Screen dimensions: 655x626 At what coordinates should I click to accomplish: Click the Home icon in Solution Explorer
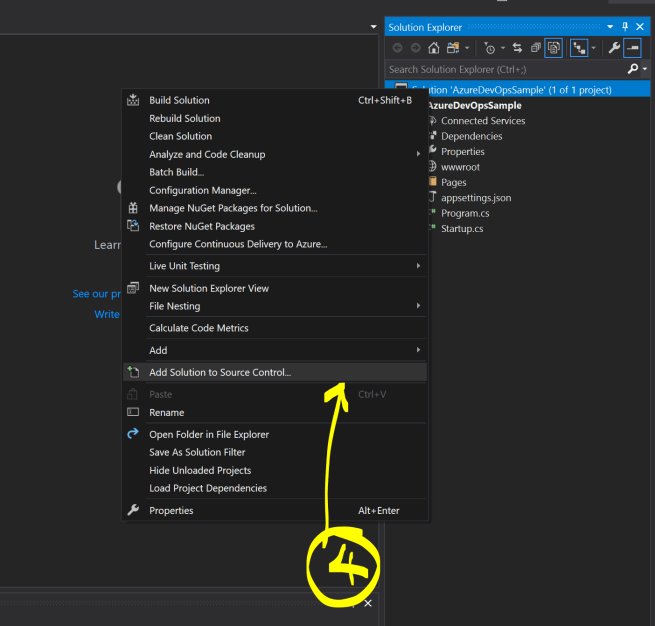point(435,47)
